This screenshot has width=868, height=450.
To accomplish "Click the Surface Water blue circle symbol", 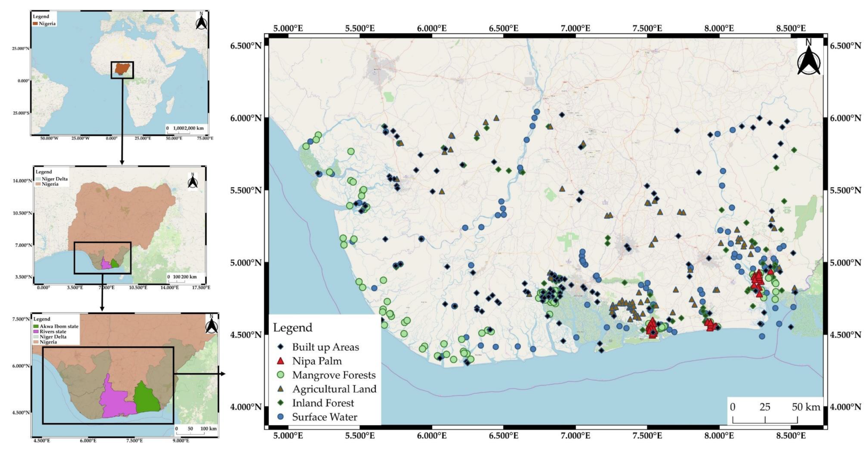I will point(280,417).
